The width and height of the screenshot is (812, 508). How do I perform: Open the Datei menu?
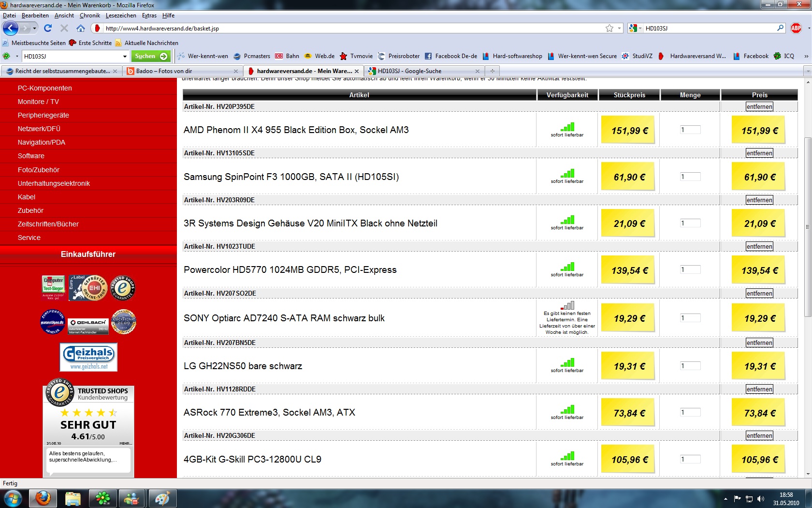pos(9,15)
